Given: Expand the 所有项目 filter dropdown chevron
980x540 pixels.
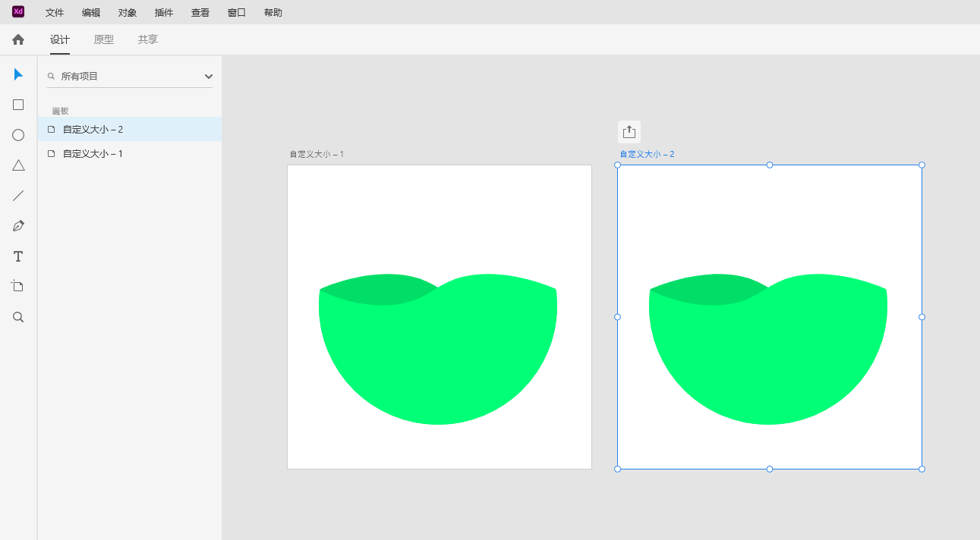Looking at the screenshot, I should [x=209, y=77].
